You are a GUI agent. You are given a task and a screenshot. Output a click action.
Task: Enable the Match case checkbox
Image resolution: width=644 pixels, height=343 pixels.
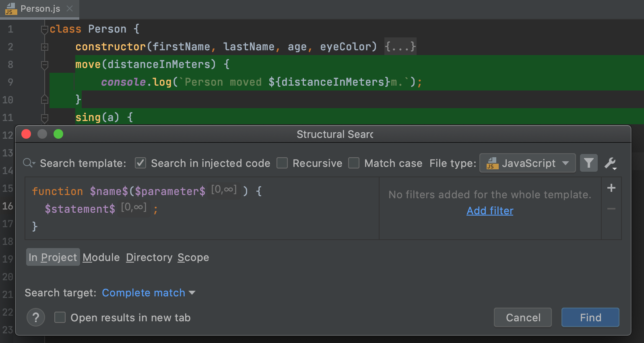(x=354, y=163)
